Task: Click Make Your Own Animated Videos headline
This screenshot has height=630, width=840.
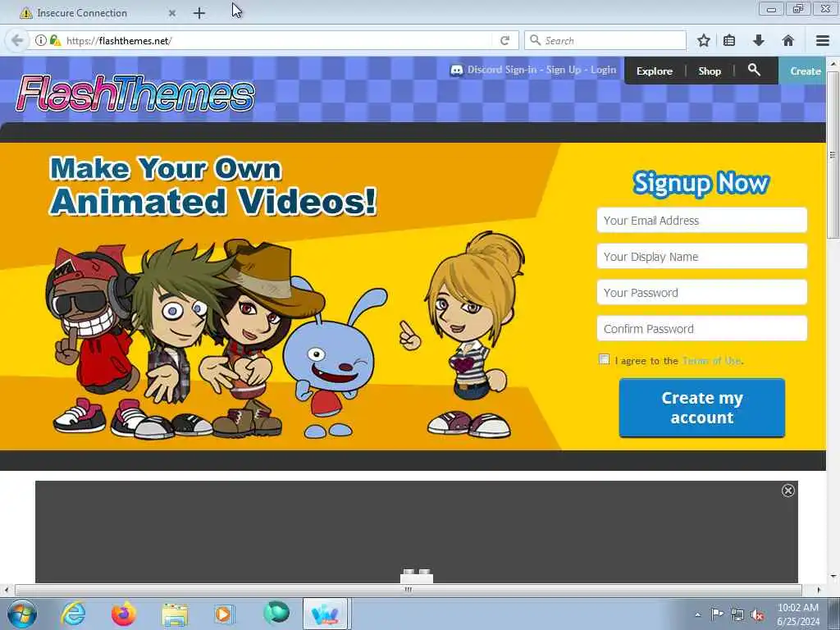Action: point(213,185)
